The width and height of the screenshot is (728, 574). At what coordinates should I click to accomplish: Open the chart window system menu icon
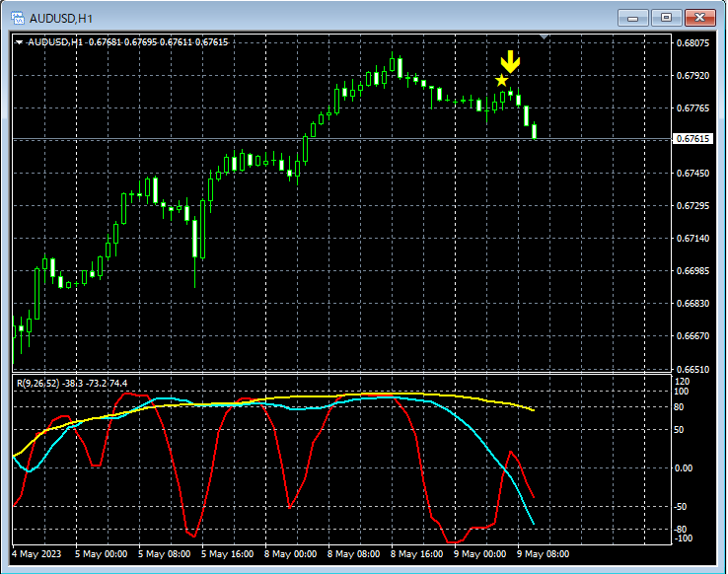[18, 18]
